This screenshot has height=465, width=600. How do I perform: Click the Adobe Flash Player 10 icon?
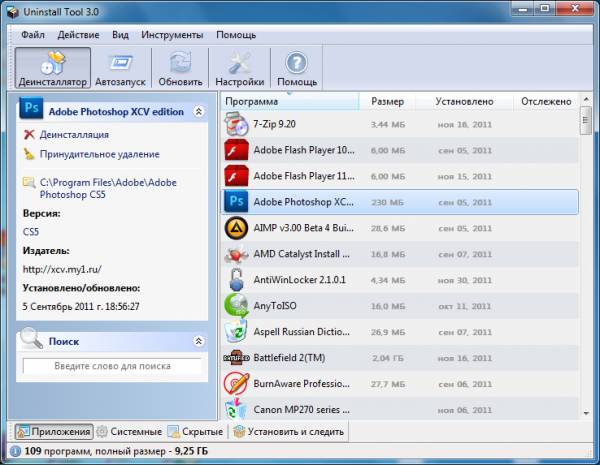coord(236,150)
